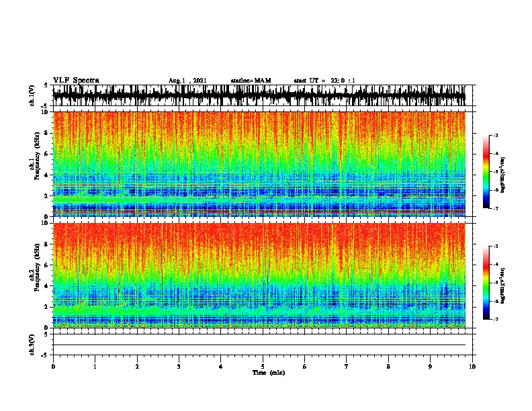Click ch.2 frequency tick "8"
The width and height of the screenshot is (532, 411).
pyautogui.click(x=47, y=244)
